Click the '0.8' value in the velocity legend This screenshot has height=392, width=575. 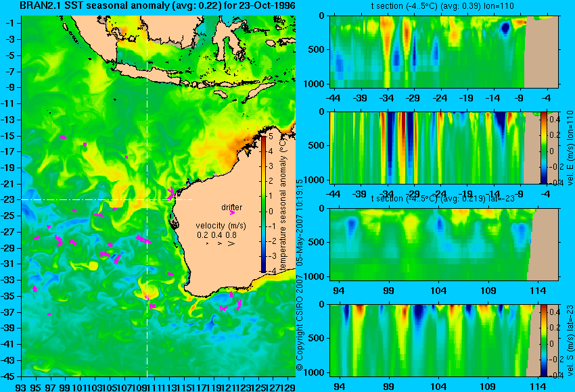pos(231,235)
